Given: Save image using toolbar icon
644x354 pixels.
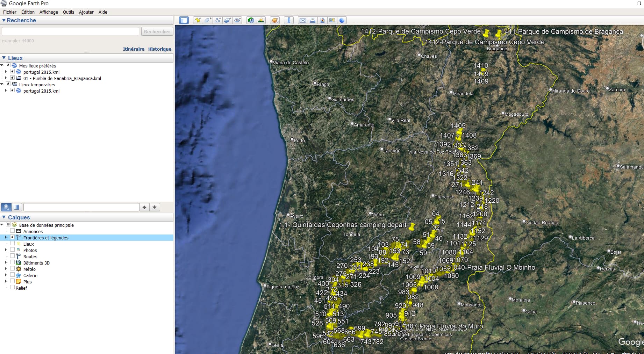Looking at the screenshot, I should click(322, 20).
